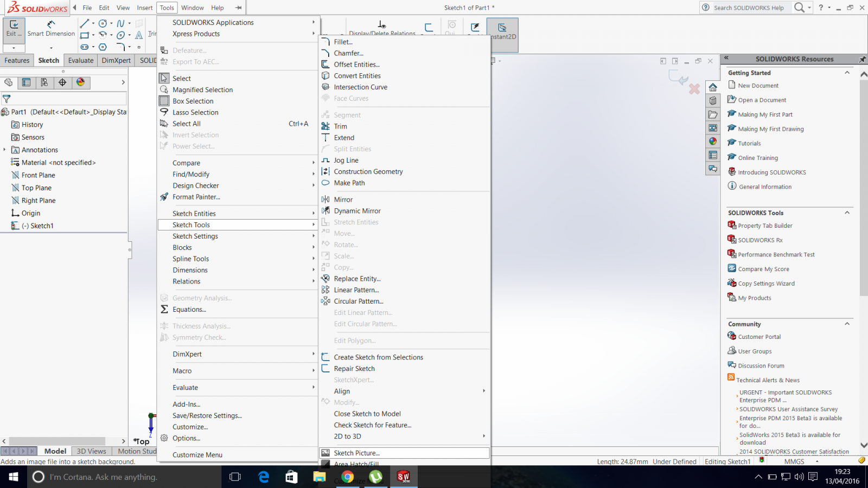The width and height of the screenshot is (868, 488).
Task: Switch to the Evaluate tab
Action: pos(81,60)
